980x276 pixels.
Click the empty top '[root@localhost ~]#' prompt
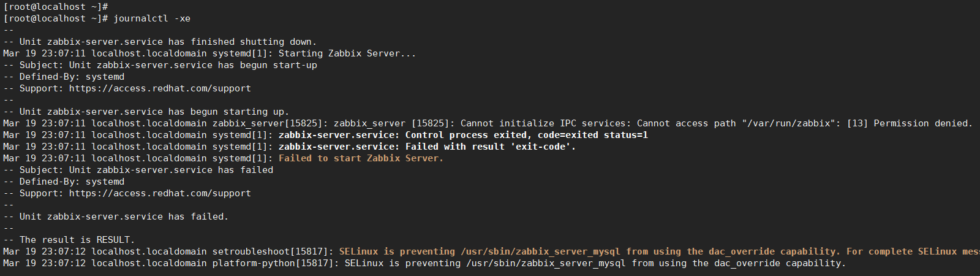[56, 7]
